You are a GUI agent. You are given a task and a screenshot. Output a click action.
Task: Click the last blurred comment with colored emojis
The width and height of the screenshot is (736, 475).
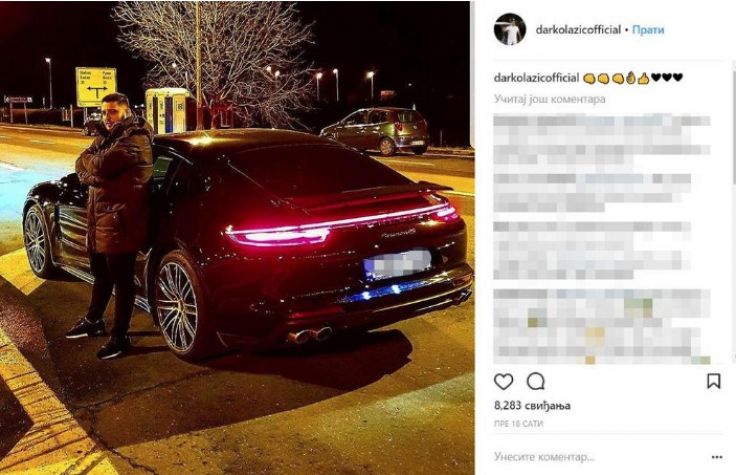tap(602, 327)
